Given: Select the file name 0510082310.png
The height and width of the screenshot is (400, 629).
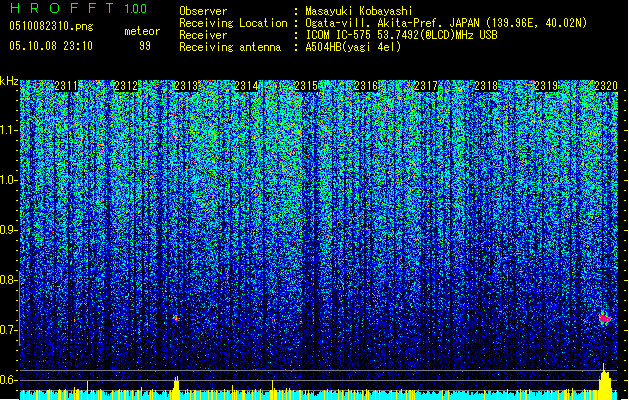Looking at the screenshot, I should pos(51,27).
